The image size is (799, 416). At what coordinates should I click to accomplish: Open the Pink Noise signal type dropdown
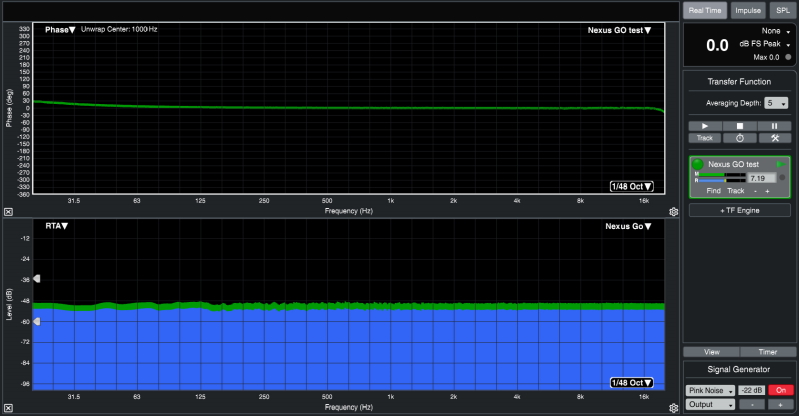click(710, 390)
